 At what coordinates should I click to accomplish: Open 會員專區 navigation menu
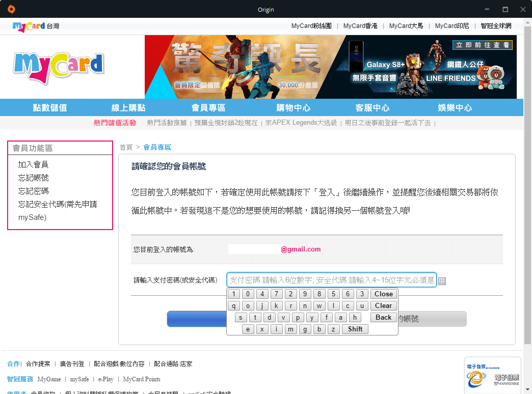click(208, 108)
